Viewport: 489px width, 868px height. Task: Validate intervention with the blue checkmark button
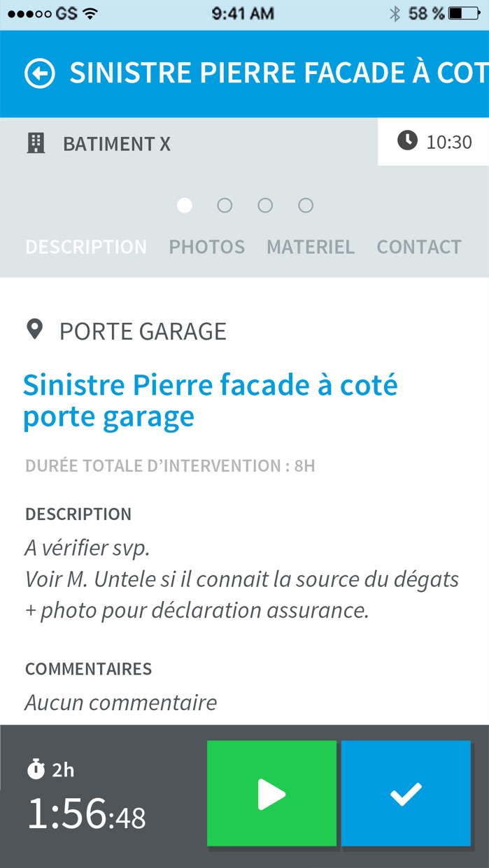coord(406,793)
